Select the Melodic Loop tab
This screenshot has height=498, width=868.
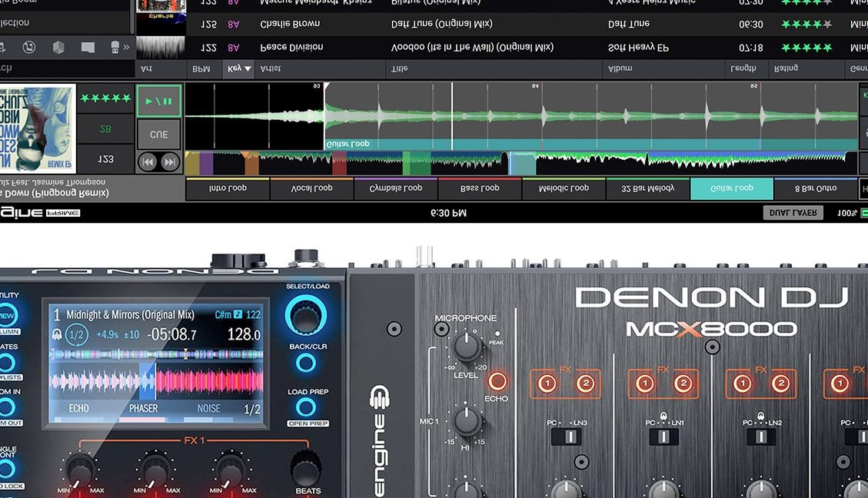[564, 188]
